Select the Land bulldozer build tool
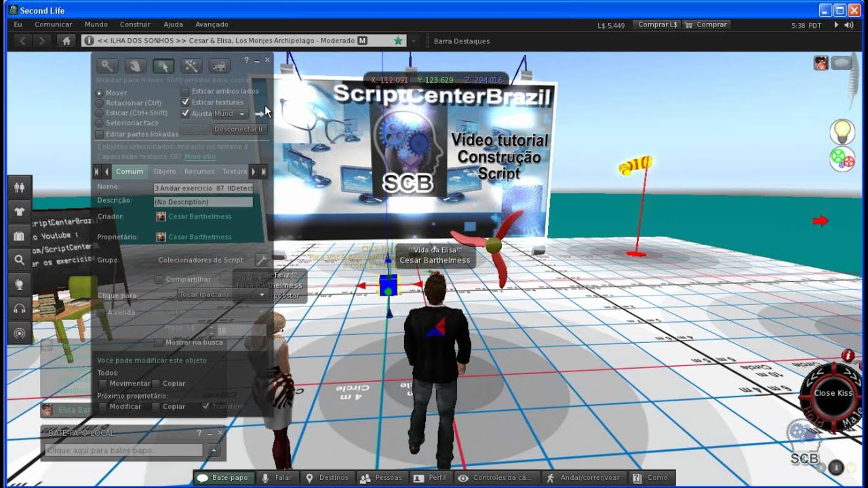Viewport: 868px width, 488px height. [218, 66]
